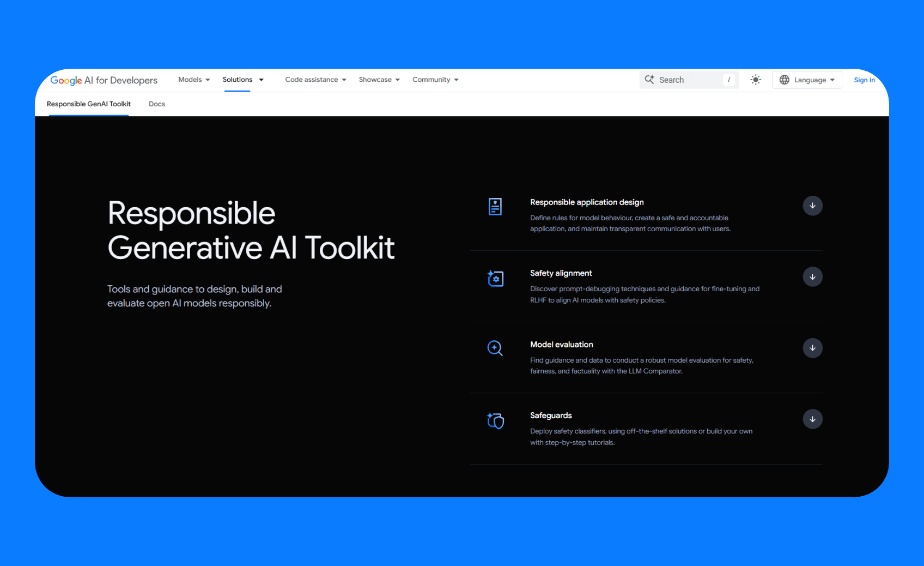Click the 'Define rules for model behaviour' description
This screenshot has width=924, height=566.
630,224
